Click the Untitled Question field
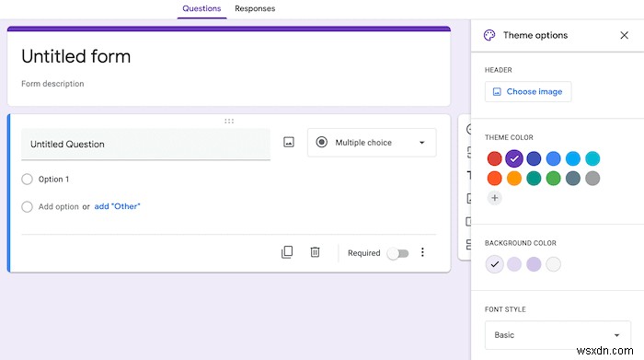 pyautogui.click(x=145, y=145)
